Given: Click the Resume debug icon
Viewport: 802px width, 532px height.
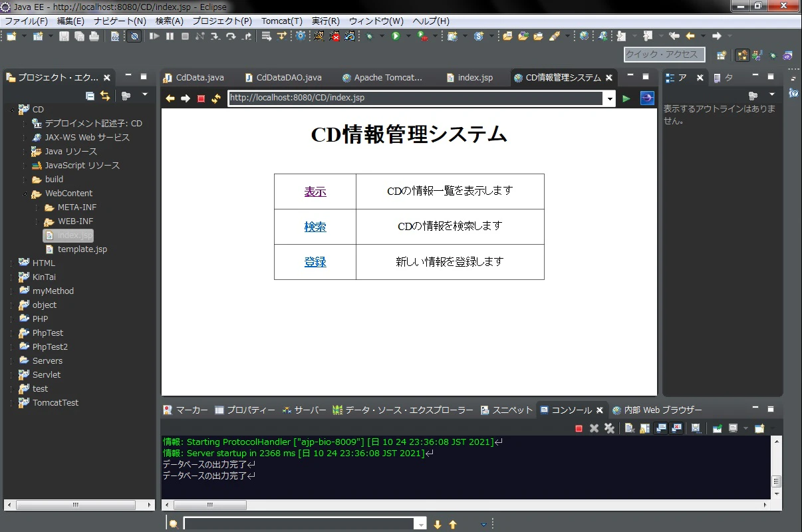Looking at the screenshot, I should (x=154, y=36).
